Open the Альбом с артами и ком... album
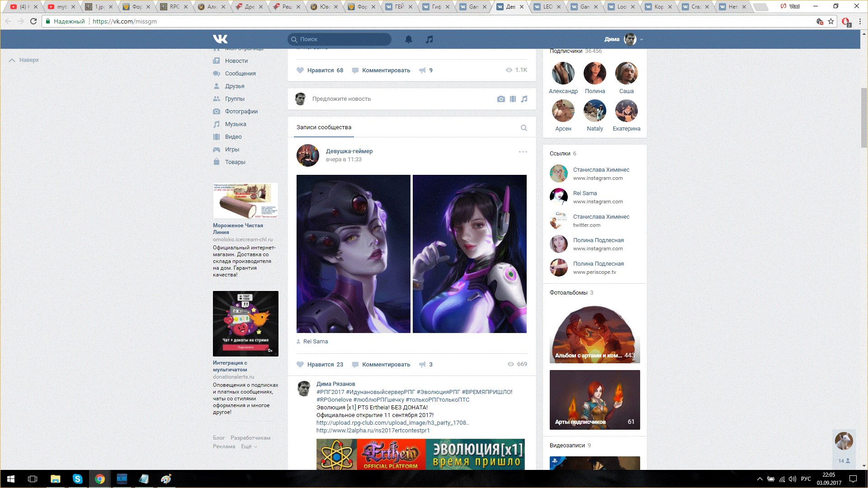Image resolution: width=868 pixels, height=488 pixels. [x=595, y=333]
